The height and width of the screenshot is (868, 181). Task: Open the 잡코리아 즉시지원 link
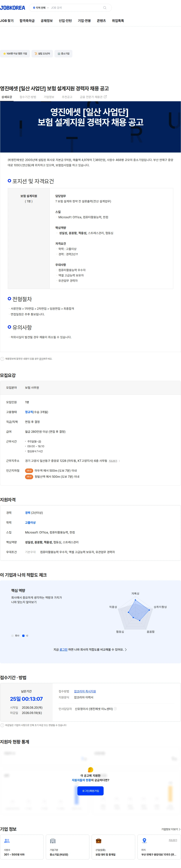pyautogui.click(x=85, y=691)
